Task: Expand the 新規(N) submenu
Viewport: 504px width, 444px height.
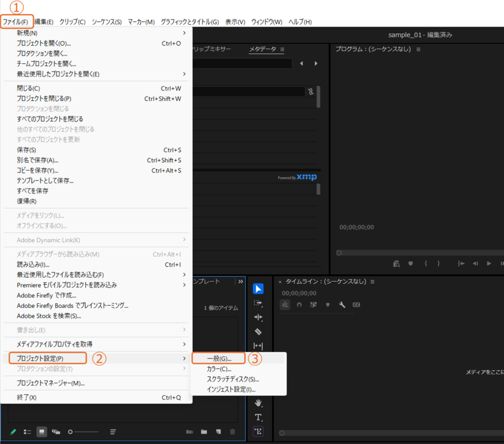Action: 98,33
